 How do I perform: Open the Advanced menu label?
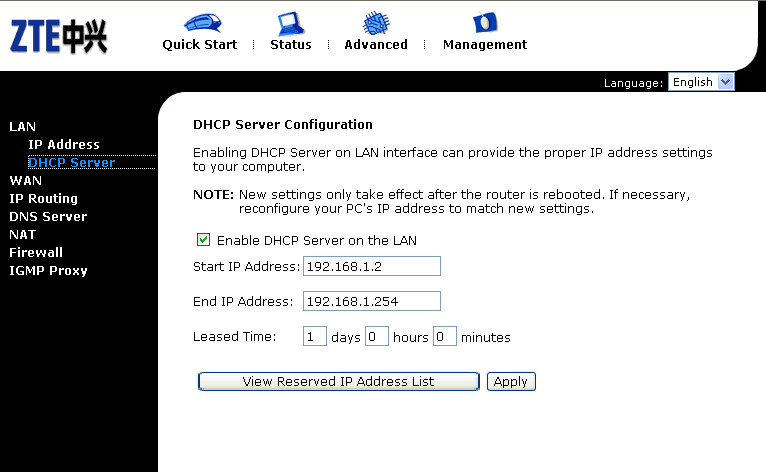coord(376,45)
